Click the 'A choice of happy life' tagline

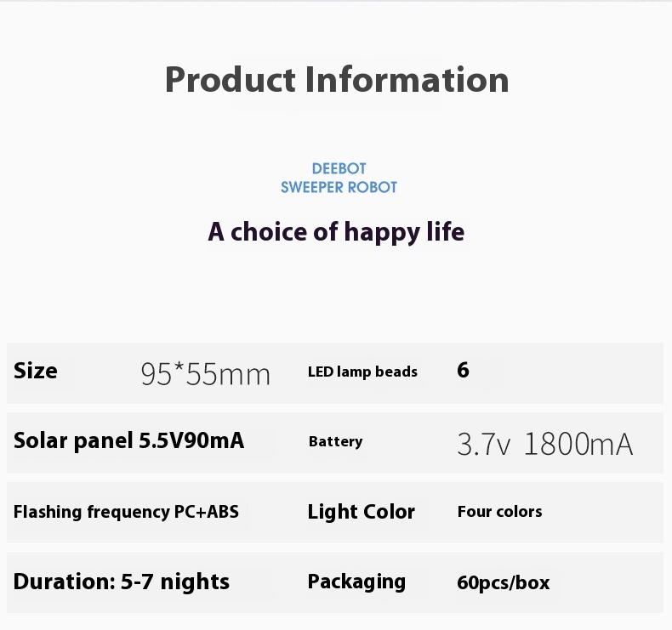click(x=336, y=232)
